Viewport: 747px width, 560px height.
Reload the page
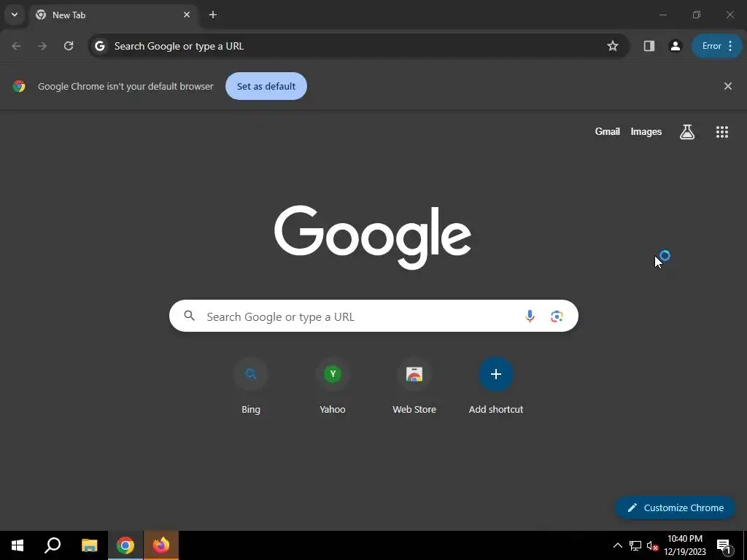[69, 46]
